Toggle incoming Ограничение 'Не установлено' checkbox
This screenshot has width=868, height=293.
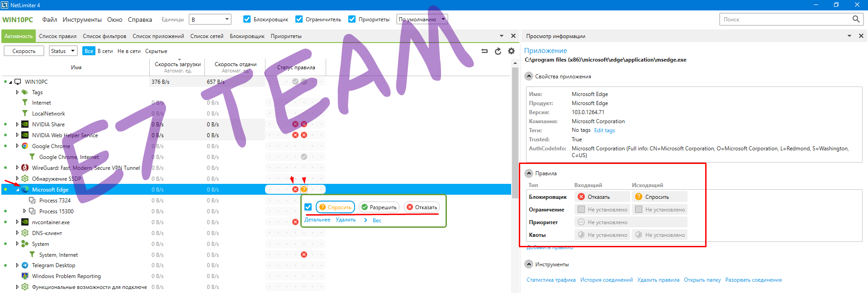(581, 209)
